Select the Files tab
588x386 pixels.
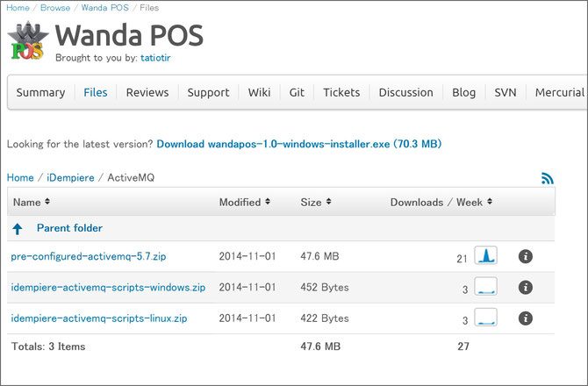tap(96, 93)
